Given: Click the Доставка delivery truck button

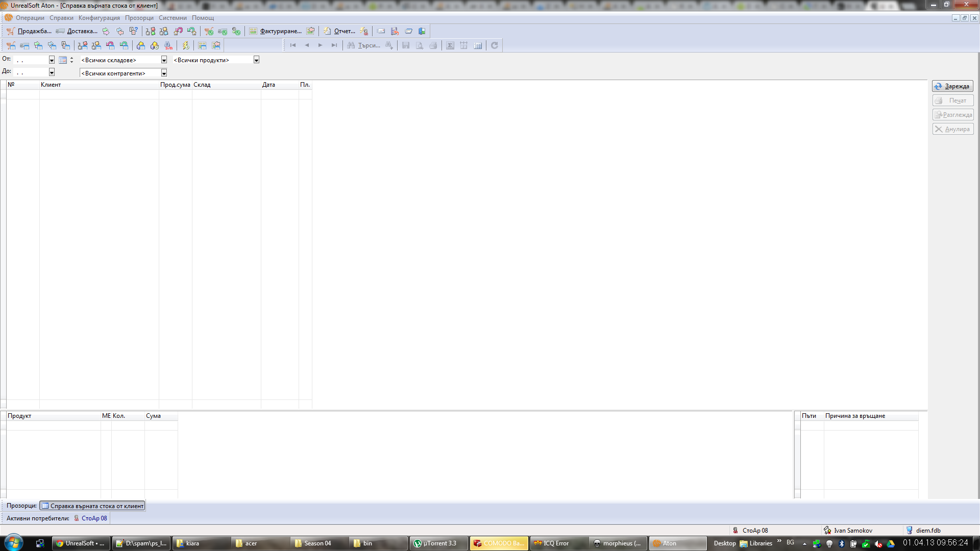Looking at the screenshot, I should pyautogui.click(x=77, y=31).
